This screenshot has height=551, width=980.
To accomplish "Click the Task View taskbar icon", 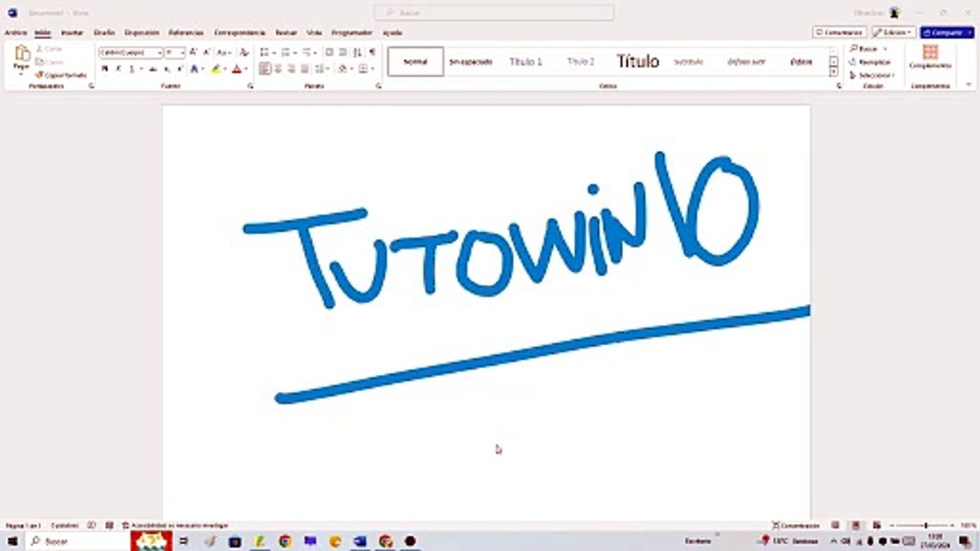I will pos(184,541).
